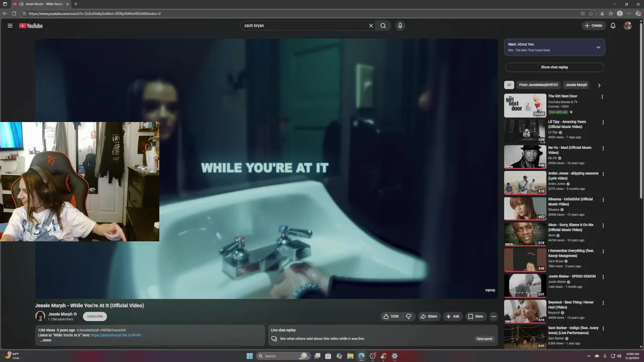This screenshot has width=644, height=362.
Task: Clear the search box text
Action: [x=371, y=26]
